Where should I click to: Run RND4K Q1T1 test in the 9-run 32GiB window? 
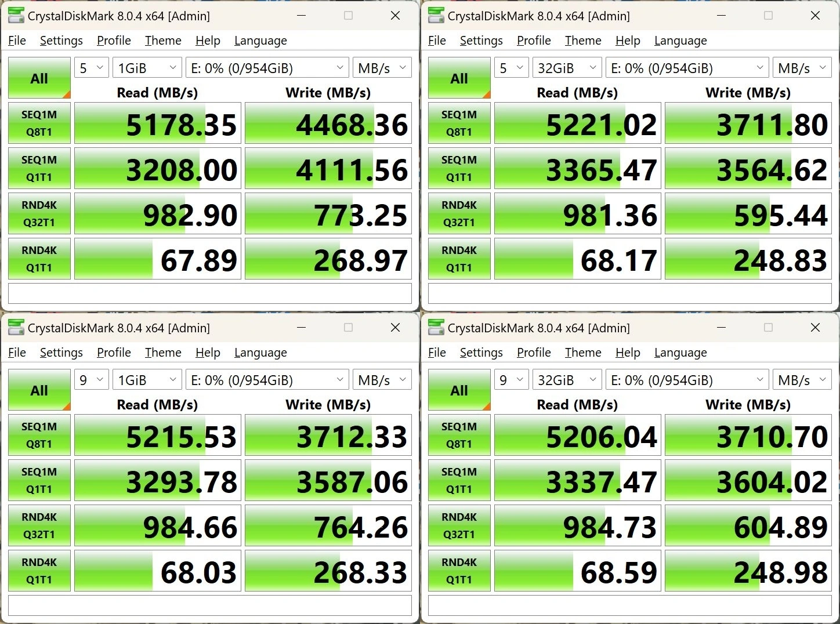click(459, 571)
